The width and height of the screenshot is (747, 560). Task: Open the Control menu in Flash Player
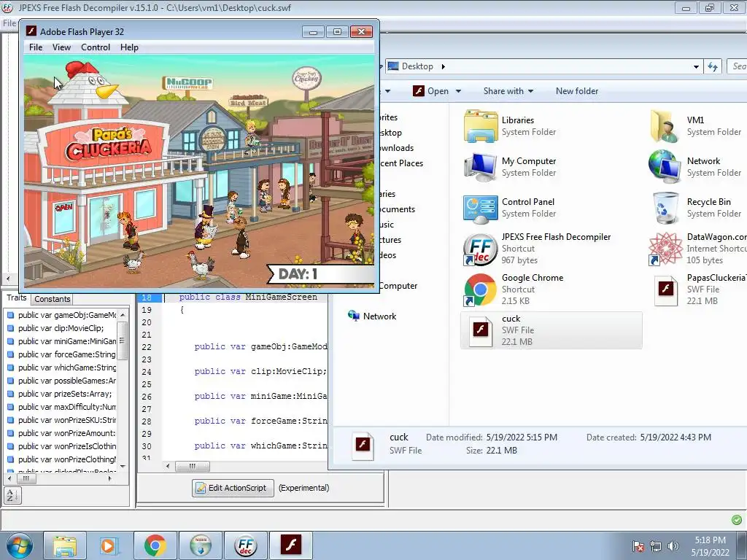(96, 47)
